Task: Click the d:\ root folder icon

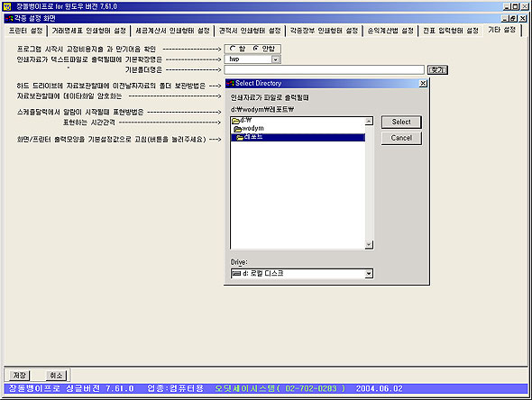Action: point(236,121)
